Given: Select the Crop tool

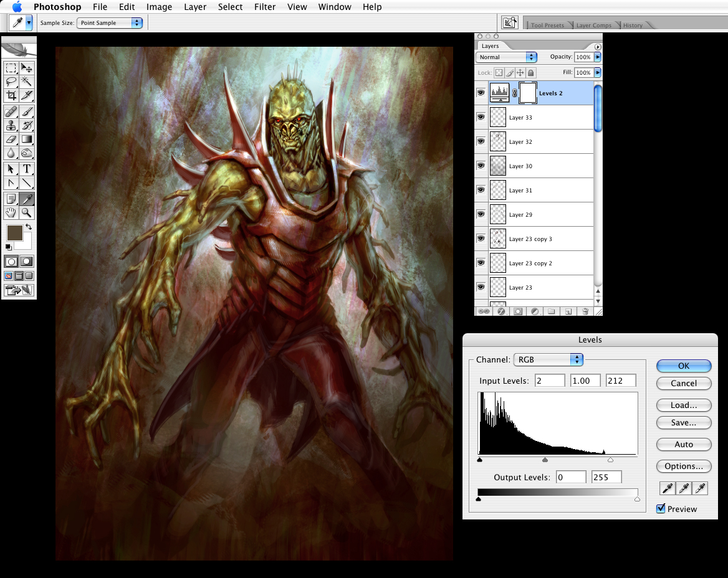Looking at the screenshot, I should pos(11,95).
